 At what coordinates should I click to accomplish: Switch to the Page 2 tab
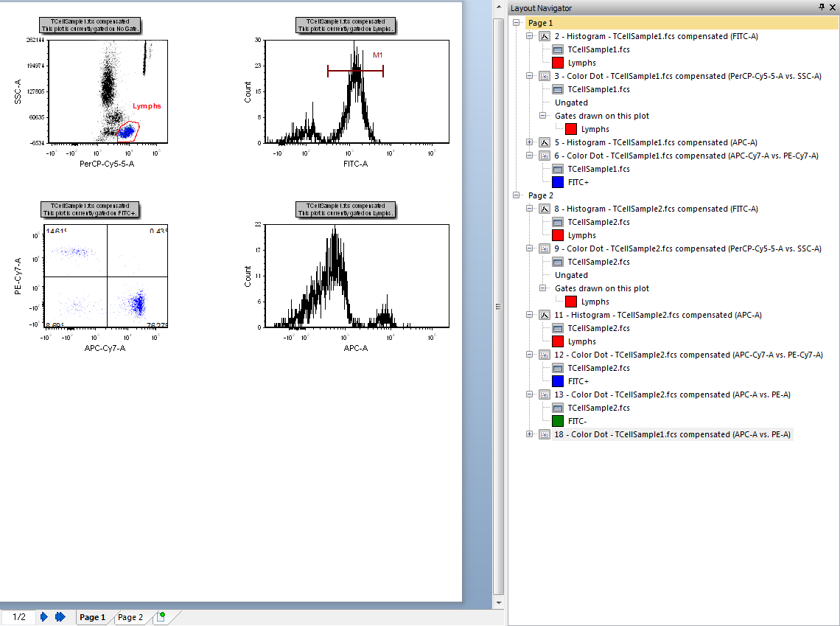[131, 617]
